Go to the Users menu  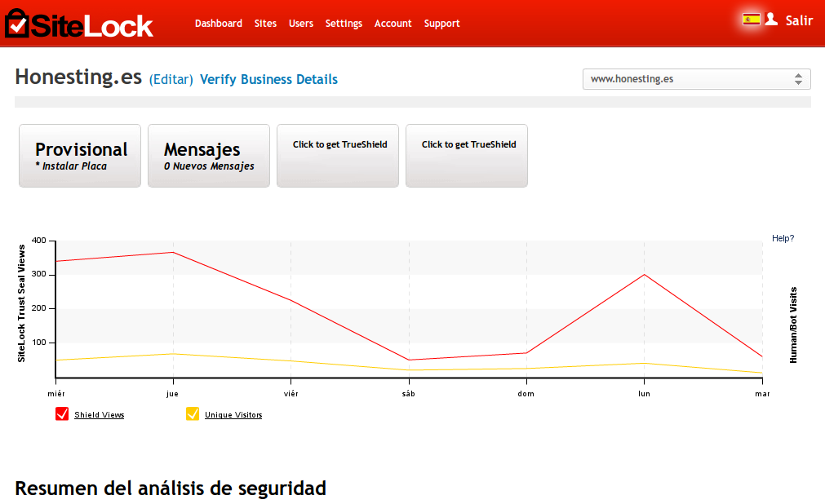coord(300,24)
